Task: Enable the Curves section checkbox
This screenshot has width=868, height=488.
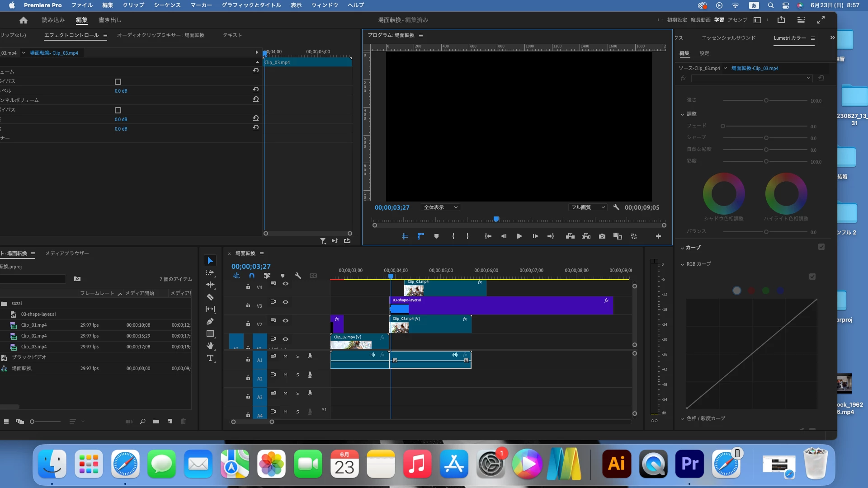Action: (821, 247)
